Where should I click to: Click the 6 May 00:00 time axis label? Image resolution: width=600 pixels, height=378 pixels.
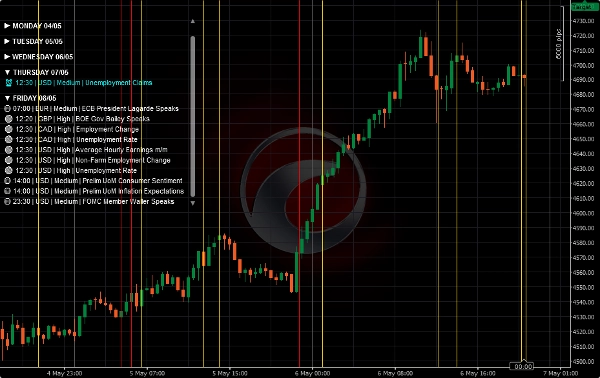click(x=313, y=373)
